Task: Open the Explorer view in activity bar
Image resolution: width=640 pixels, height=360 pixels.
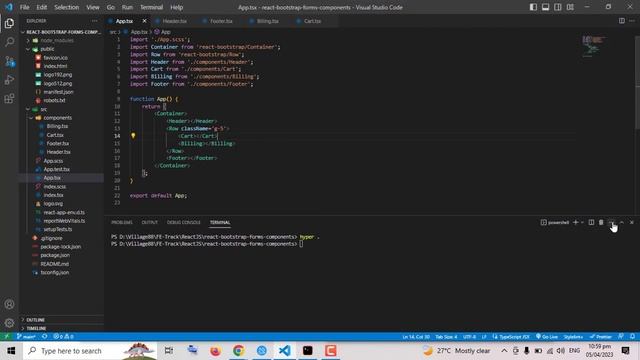Action: click(9, 23)
